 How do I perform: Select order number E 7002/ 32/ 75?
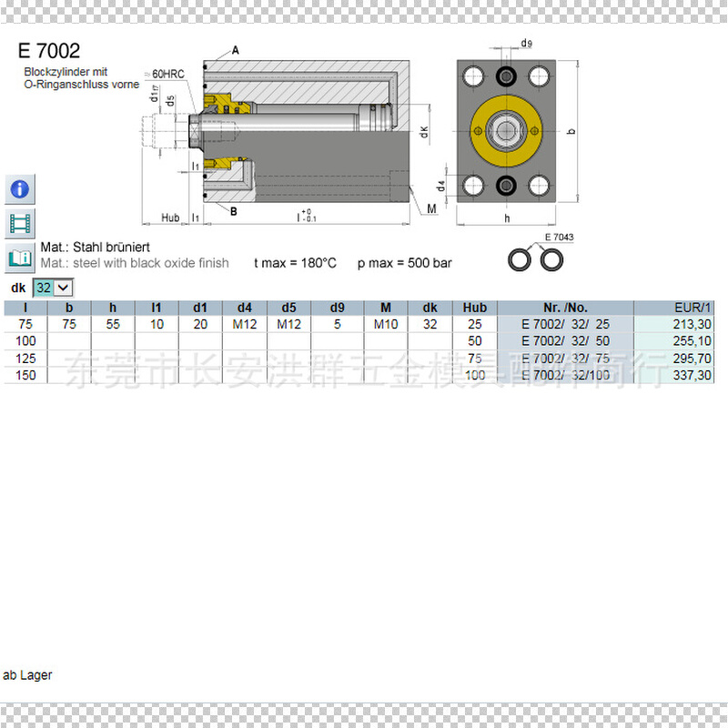pos(565,358)
